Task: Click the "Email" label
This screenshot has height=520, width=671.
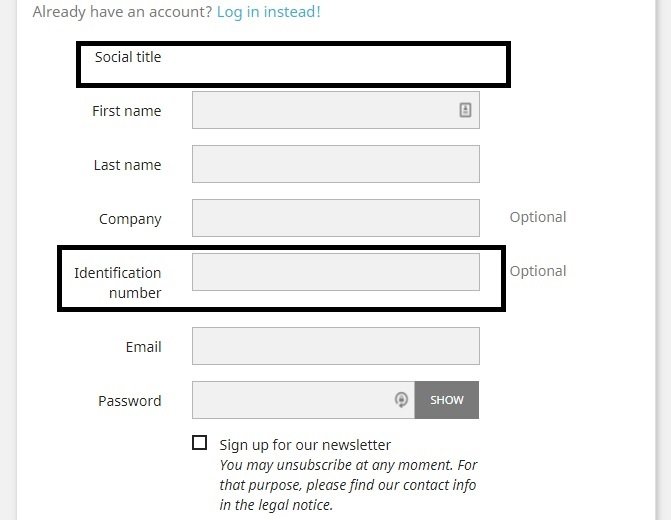Action: pyautogui.click(x=143, y=347)
